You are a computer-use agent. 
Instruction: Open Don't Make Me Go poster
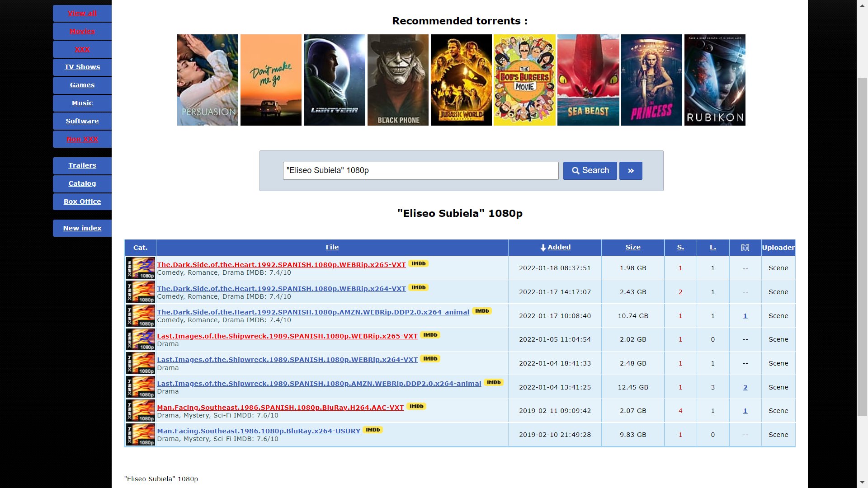coord(271,80)
